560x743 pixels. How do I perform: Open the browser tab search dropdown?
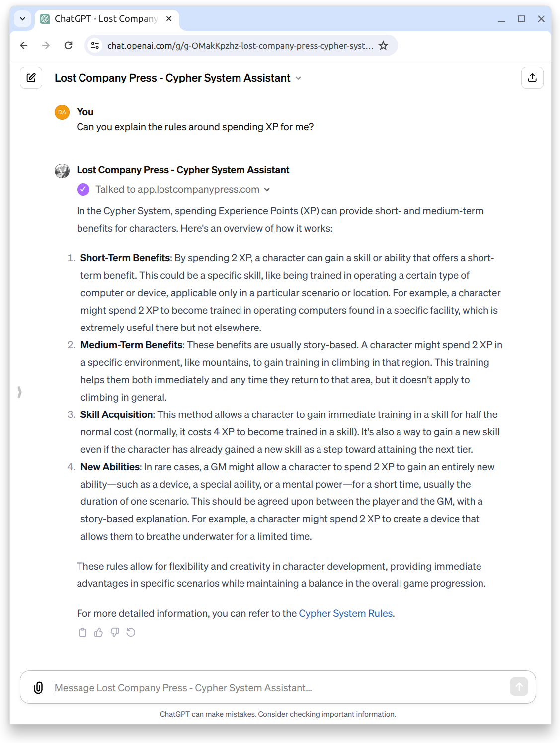pos(22,19)
